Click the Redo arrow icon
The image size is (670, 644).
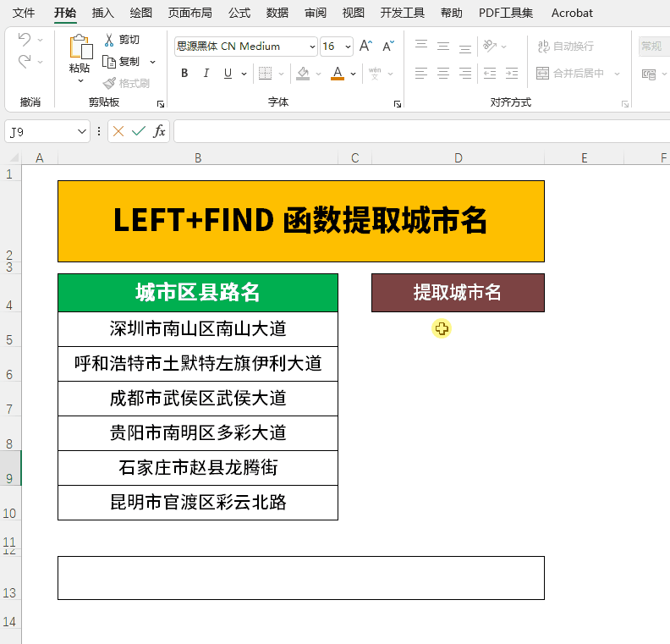(25, 62)
